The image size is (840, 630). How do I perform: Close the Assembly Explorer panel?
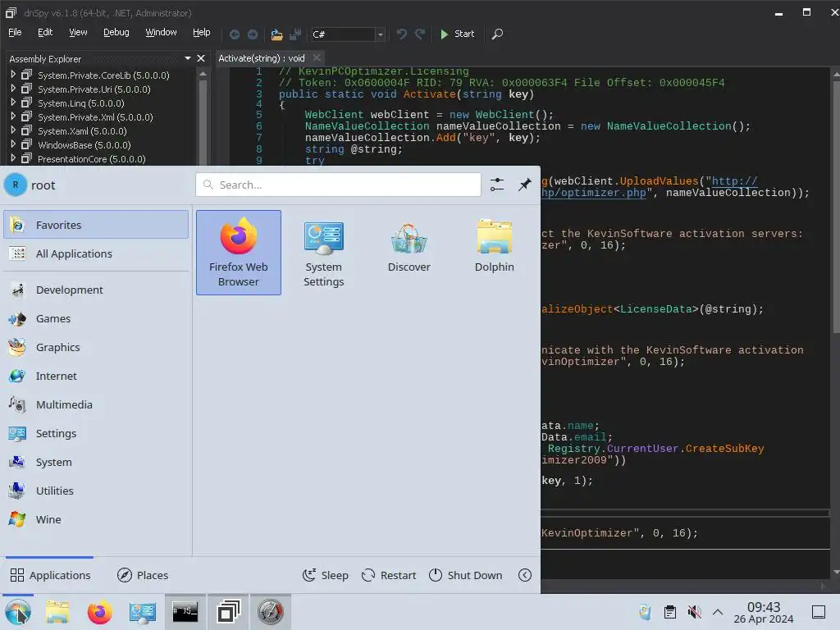point(201,58)
